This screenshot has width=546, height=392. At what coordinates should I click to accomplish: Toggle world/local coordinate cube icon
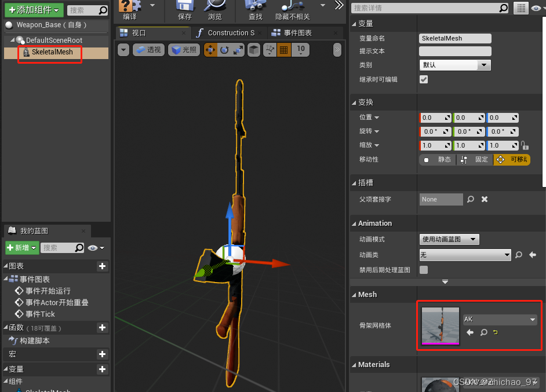pos(254,50)
